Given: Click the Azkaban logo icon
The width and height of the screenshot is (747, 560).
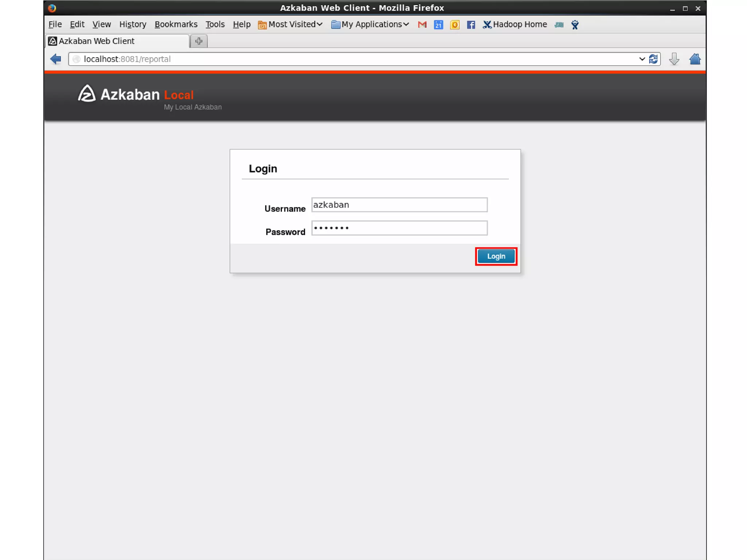Looking at the screenshot, I should pyautogui.click(x=87, y=93).
